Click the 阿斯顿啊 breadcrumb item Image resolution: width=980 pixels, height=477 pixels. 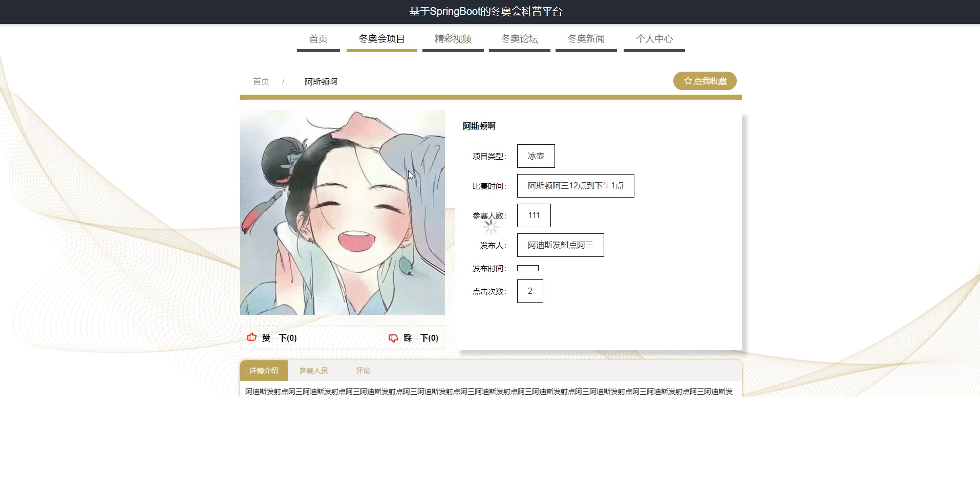coord(321,81)
